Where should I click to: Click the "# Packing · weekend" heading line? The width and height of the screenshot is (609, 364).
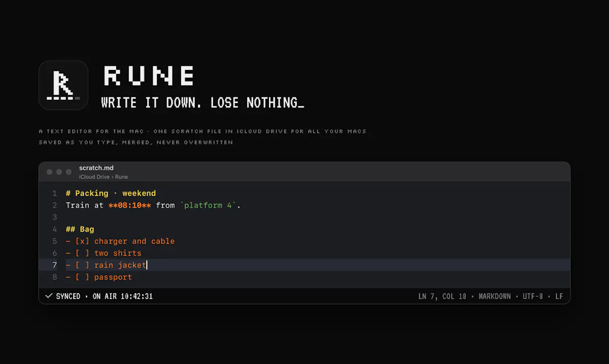111,193
